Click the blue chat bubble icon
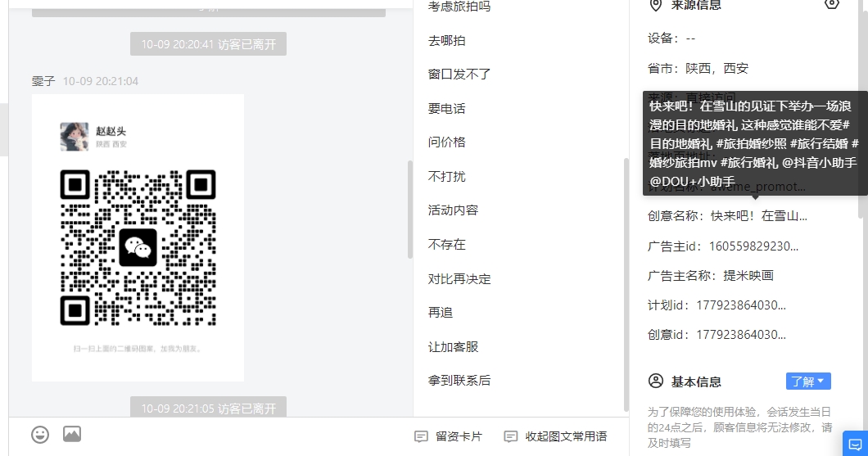 [x=855, y=444]
